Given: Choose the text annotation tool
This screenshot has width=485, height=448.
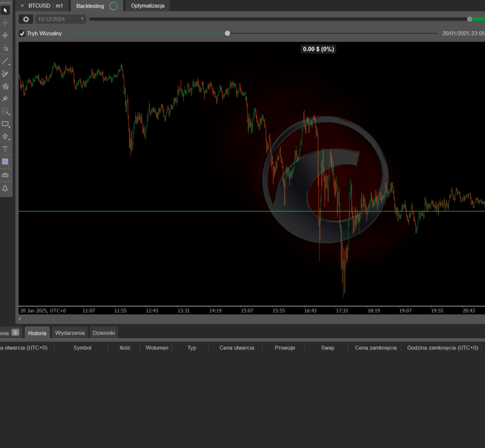Looking at the screenshot, I should 5,149.
